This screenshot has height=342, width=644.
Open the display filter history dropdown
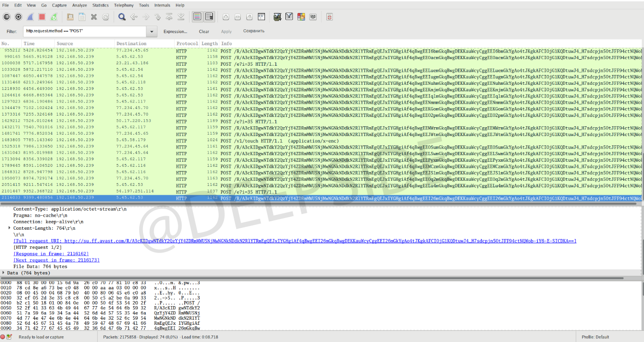click(152, 32)
